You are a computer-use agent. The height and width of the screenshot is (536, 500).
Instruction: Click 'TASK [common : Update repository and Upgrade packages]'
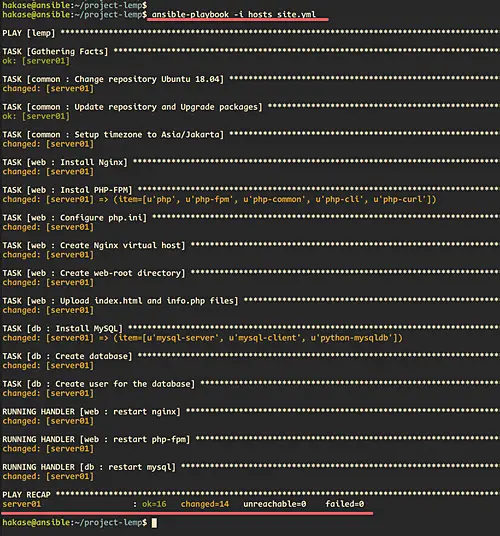point(132,107)
